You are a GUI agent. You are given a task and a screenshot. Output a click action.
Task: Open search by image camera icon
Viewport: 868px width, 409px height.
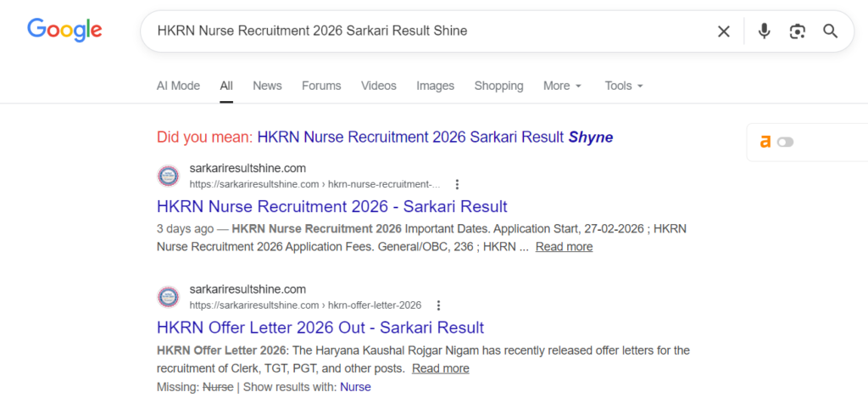point(797,31)
